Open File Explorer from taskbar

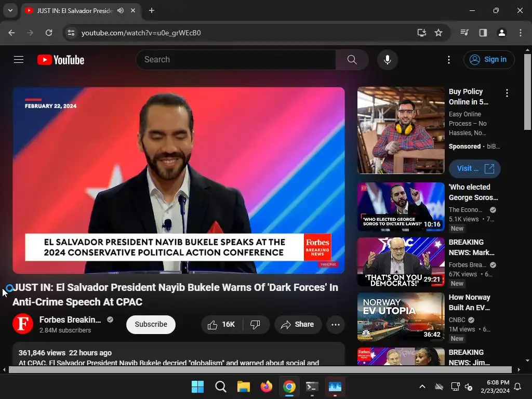[243, 387]
